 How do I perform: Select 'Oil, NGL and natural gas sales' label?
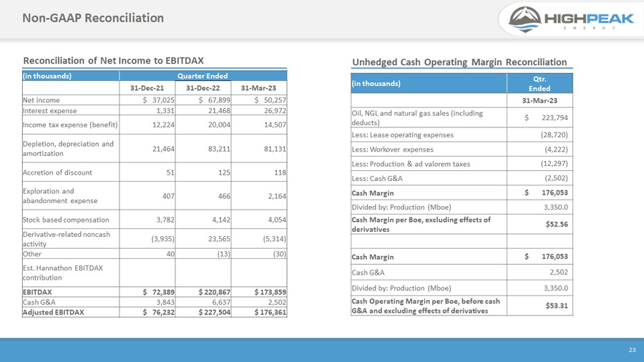417,118
